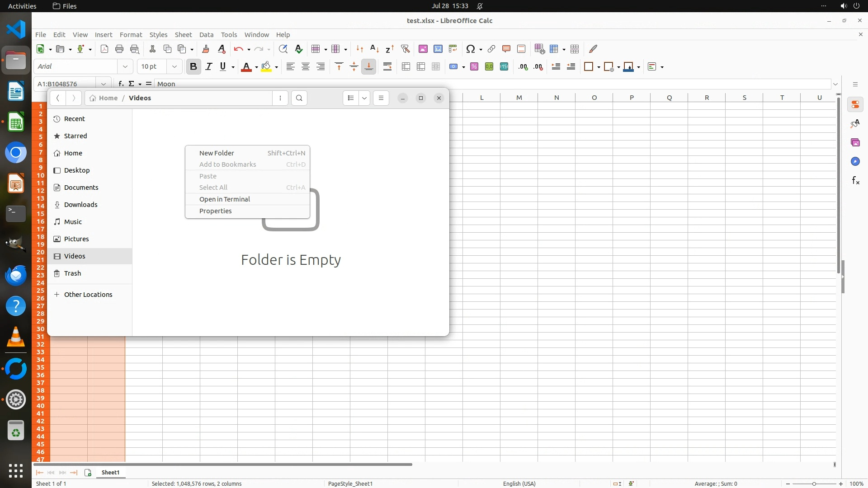Open Navigator from the sidebar
Screen dimensions: 868x488
click(855, 161)
